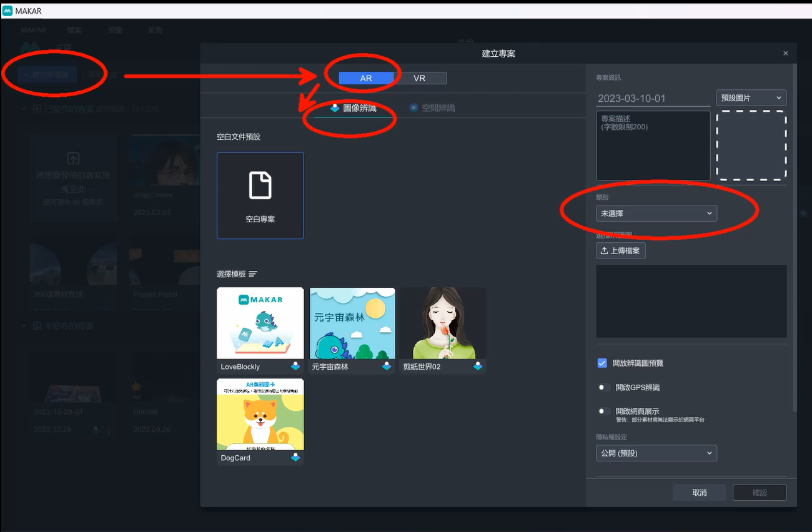Turn on the 開啟網頁展示 toggle

pos(603,411)
